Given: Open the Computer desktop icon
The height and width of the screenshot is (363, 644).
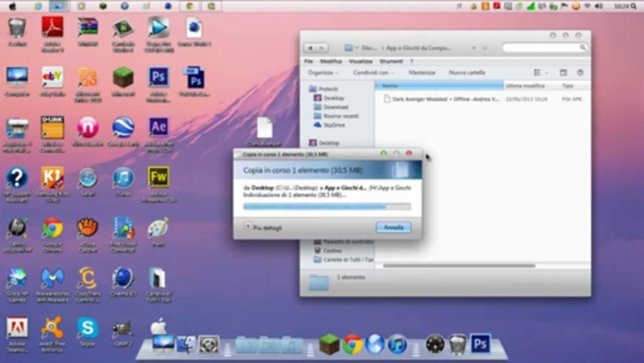Looking at the screenshot, I should coord(17,77).
